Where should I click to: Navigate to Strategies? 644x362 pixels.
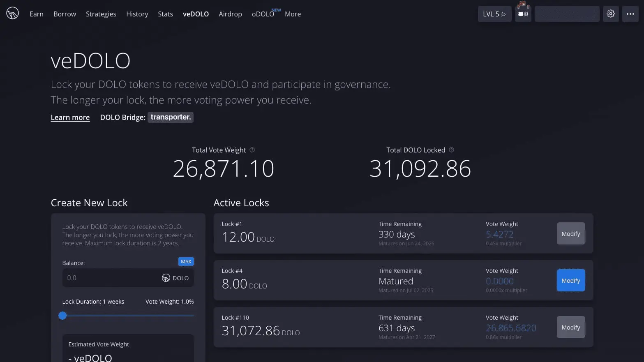pyautogui.click(x=101, y=14)
